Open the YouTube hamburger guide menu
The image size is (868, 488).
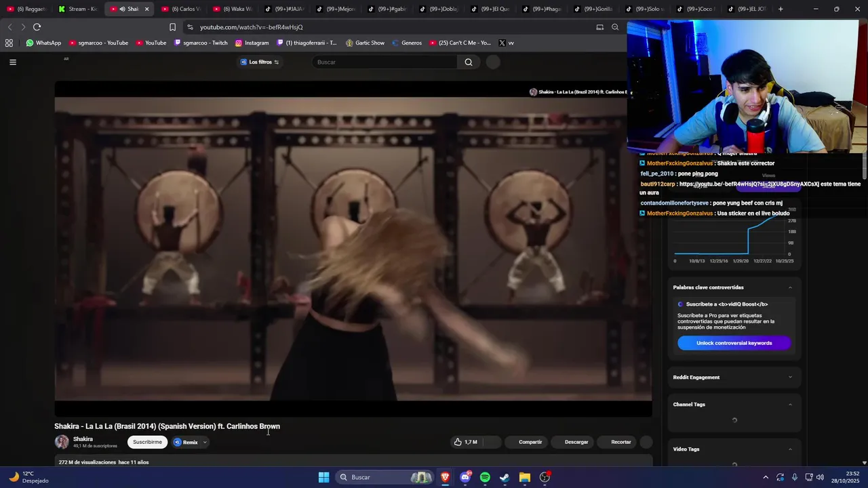pyautogui.click(x=12, y=62)
